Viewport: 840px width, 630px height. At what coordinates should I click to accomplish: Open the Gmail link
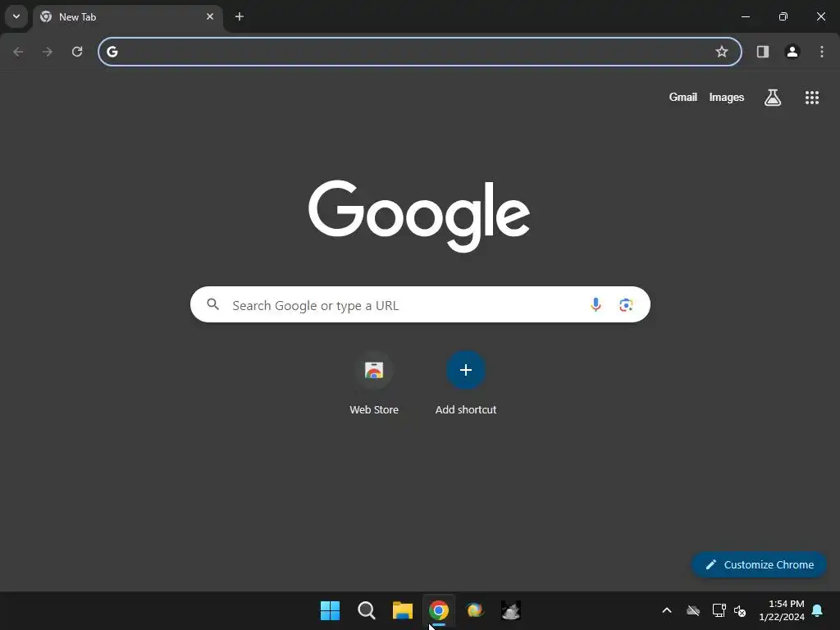pyautogui.click(x=682, y=97)
